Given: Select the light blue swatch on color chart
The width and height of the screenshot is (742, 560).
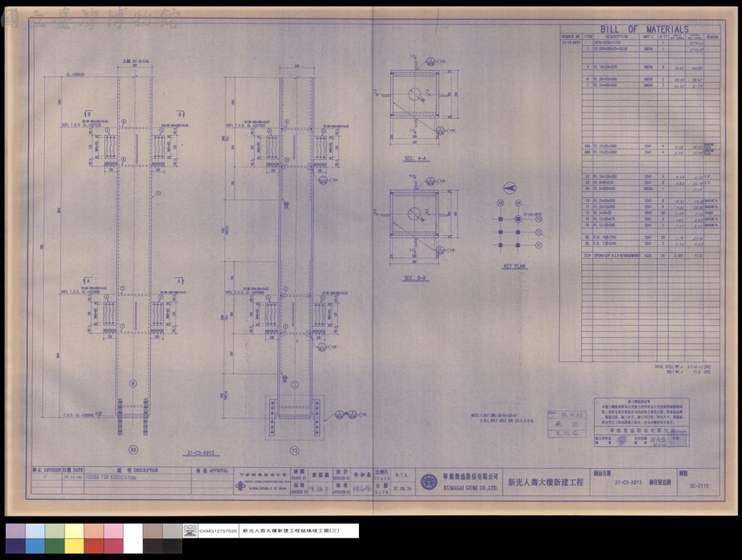Looking at the screenshot, I should click(35, 531).
